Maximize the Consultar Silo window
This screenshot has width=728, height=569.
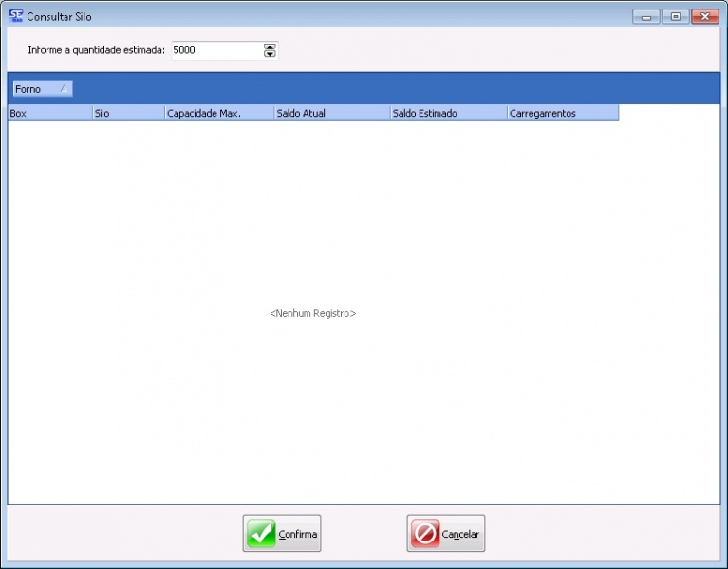tap(675, 16)
